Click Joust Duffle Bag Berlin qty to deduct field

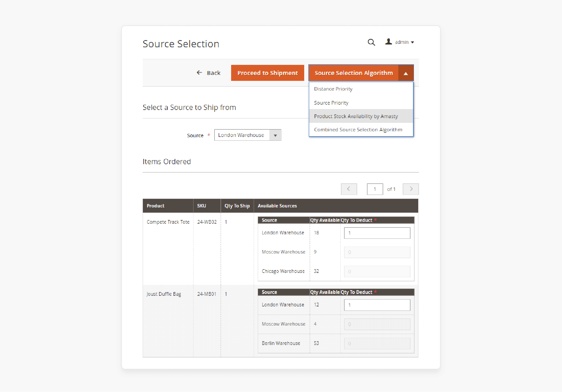coord(377,343)
